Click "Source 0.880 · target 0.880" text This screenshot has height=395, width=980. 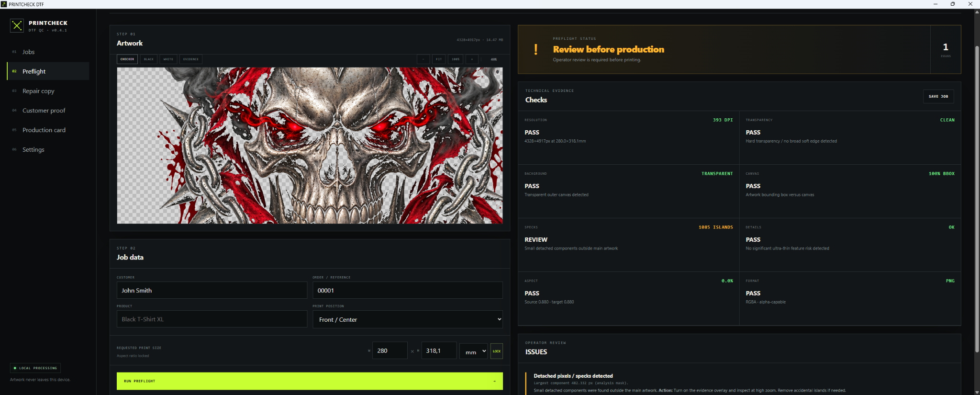point(549,302)
